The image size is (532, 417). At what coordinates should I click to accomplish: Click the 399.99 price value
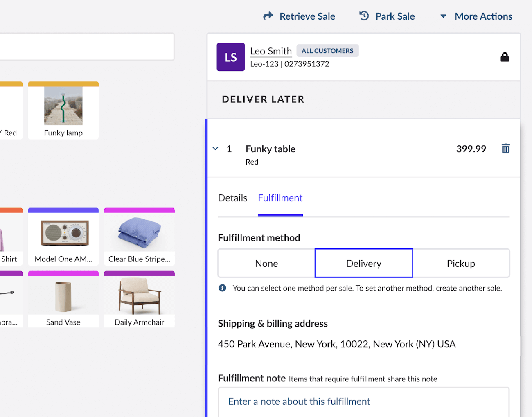[x=471, y=149]
